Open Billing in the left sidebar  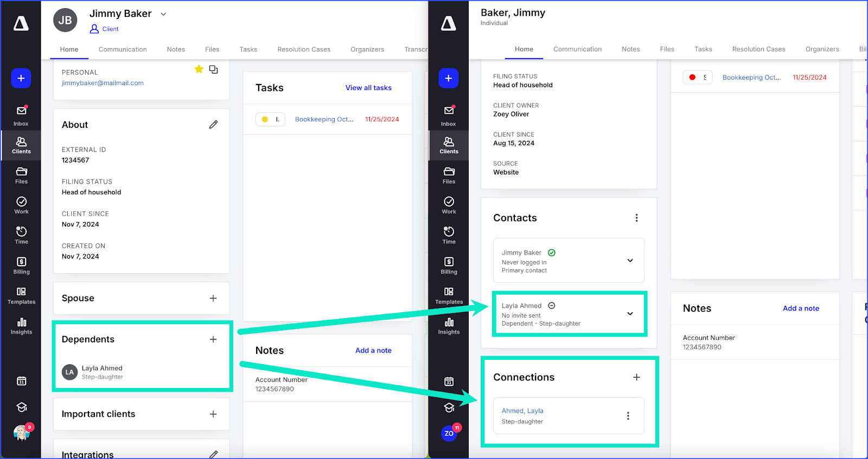click(x=21, y=266)
